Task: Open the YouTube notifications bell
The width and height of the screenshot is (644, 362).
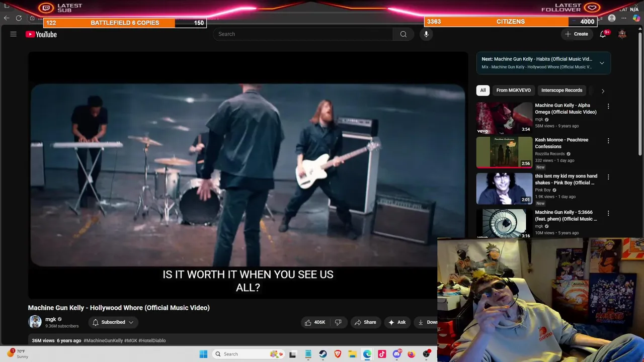Action: point(603,34)
